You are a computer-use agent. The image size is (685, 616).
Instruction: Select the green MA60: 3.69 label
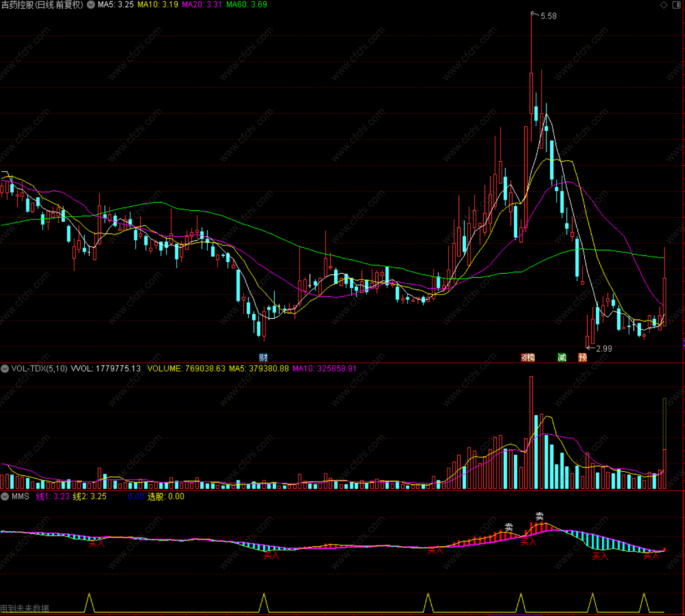246,5
